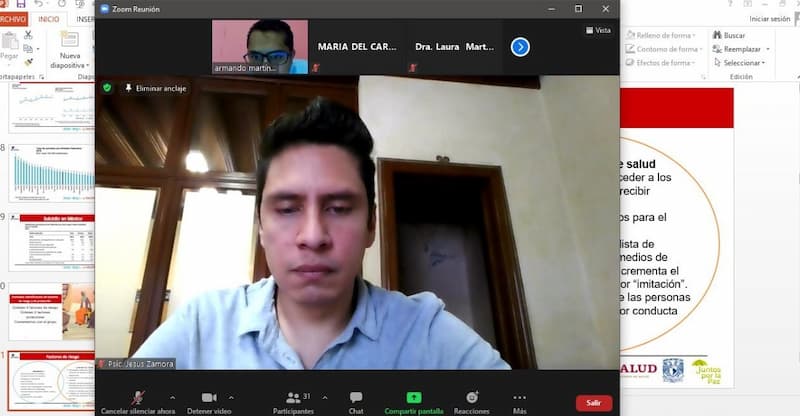The width and height of the screenshot is (800, 416).
Task: Click the green Compartir pantalla icon
Action: point(414,397)
